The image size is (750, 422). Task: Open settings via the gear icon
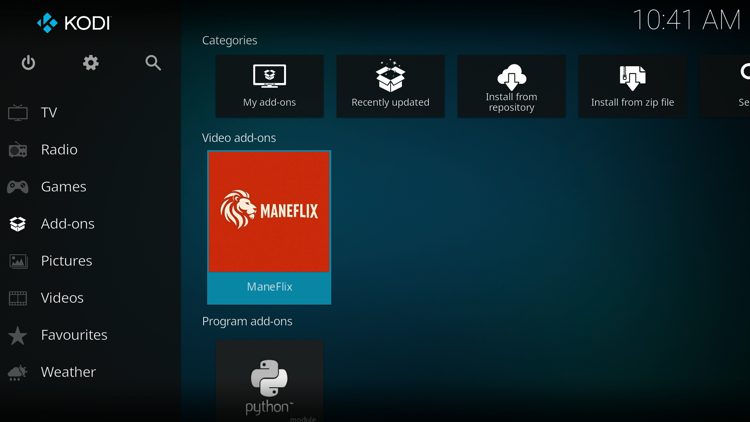tap(90, 63)
